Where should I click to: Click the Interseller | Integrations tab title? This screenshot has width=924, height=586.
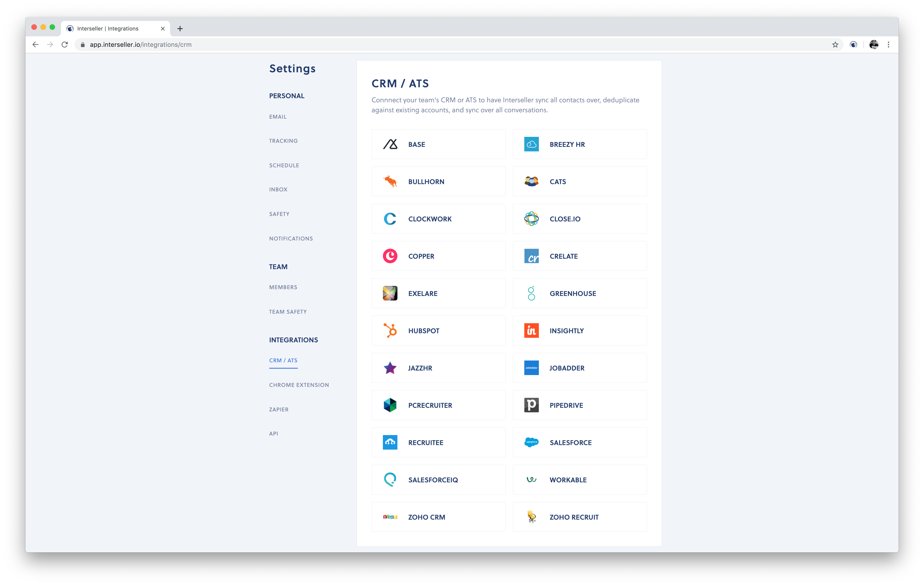pos(108,28)
